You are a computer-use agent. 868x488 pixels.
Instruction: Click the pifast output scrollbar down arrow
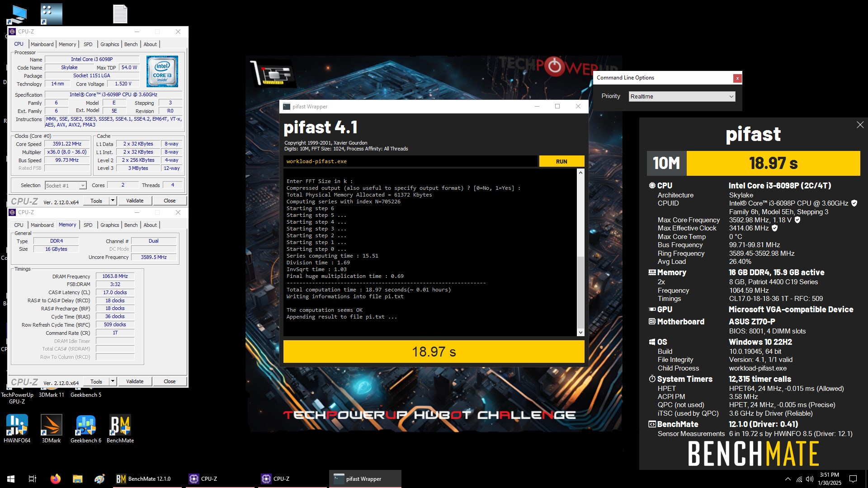point(580,333)
